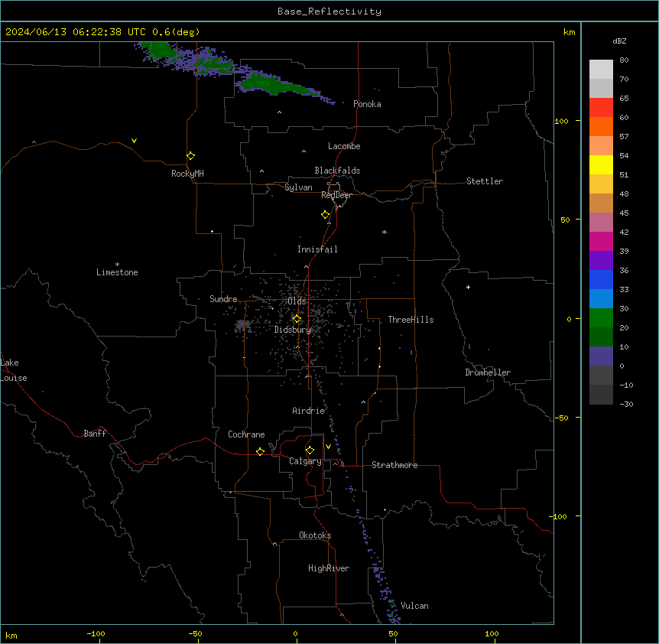Click the yellow marker near RockyMH
Image resolution: width=659 pixels, height=644 pixels.
(191, 156)
